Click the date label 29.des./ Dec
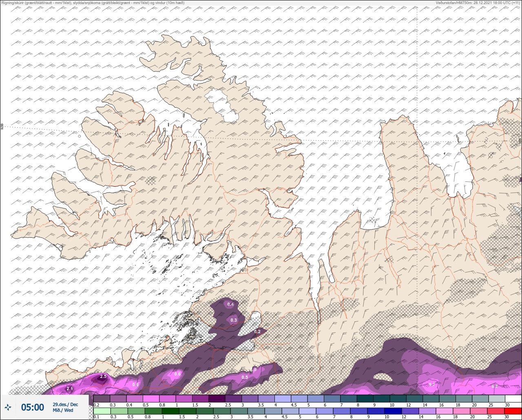This screenshot has width=522, height=420. pos(65,404)
